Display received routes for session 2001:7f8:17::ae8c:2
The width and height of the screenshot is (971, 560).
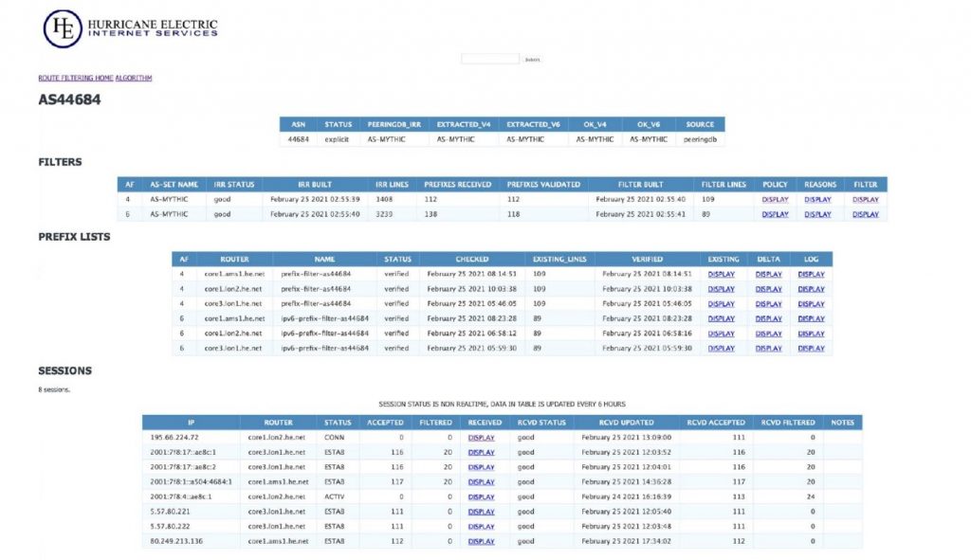pyautogui.click(x=481, y=467)
